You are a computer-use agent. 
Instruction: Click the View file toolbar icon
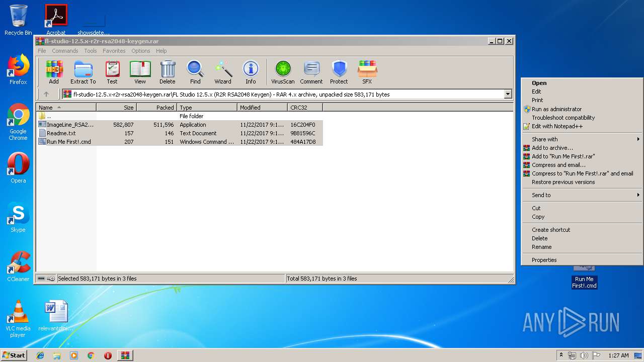pyautogui.click(x=140, y=72)
